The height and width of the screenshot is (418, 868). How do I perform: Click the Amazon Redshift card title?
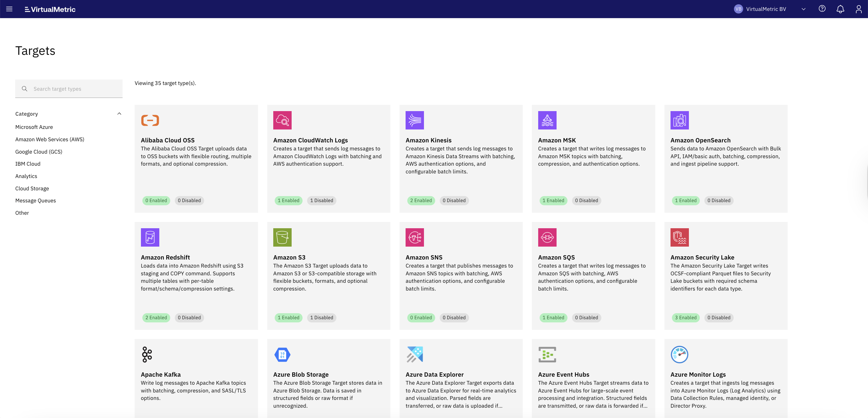pos(165,257)
